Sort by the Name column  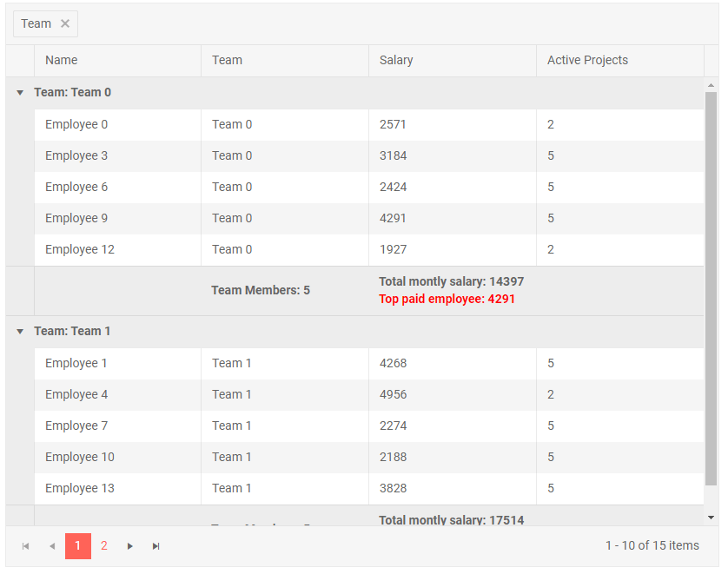tap(61, 60)
